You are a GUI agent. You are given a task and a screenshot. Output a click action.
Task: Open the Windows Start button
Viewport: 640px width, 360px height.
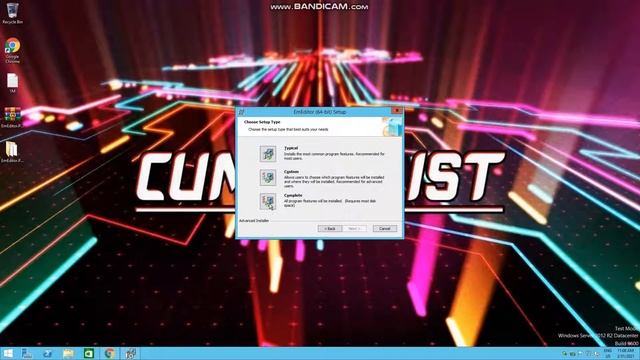coord(7,353)
